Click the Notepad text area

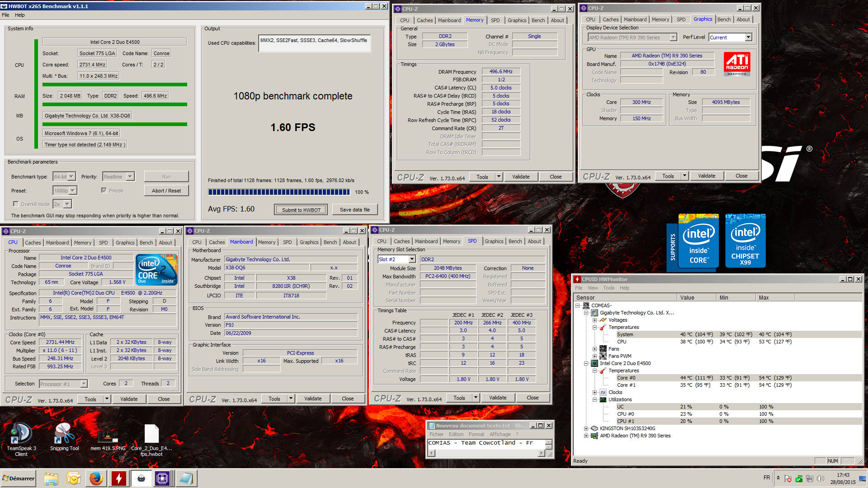pos(486,443)
